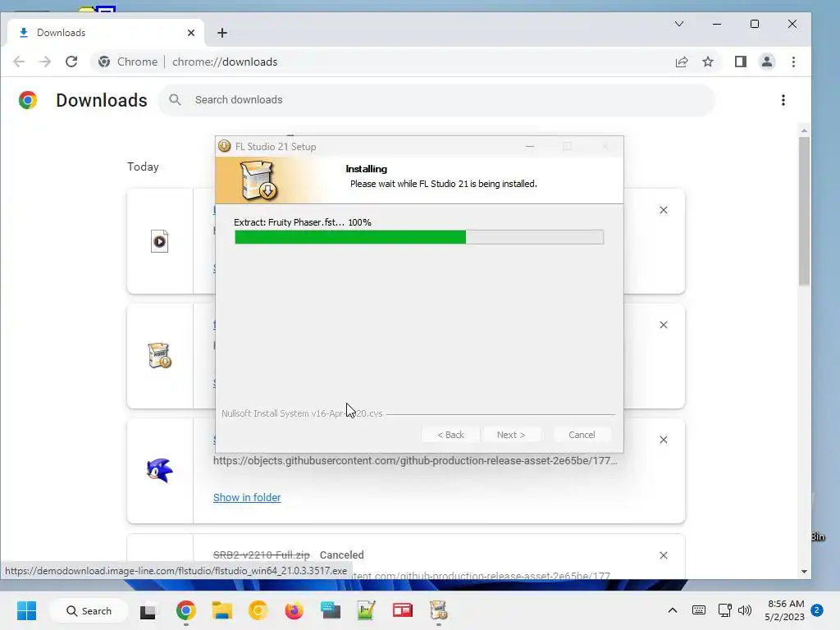Viewport: 840px width, 630px height.
Task: Click the downloads page scrollbar thumb
Action: pos(804,211)
